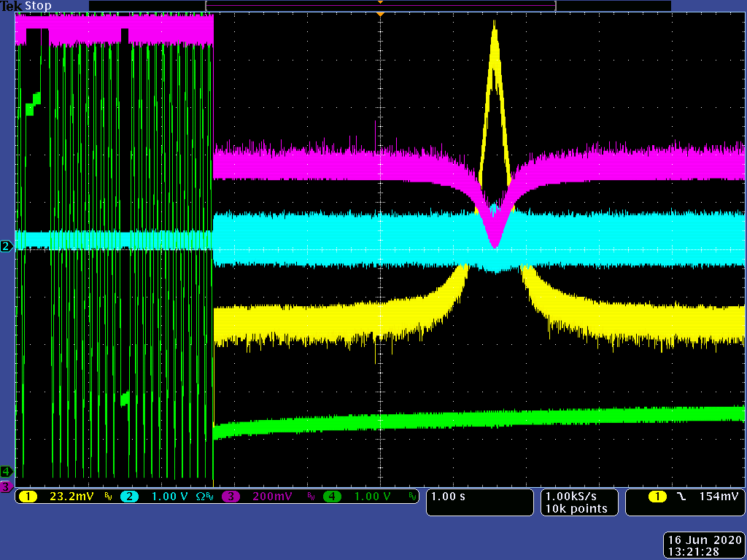Click the orange trigger position marker at top
Screen dimensions: 747x560
pyautogui.click(x=379, y=13)
